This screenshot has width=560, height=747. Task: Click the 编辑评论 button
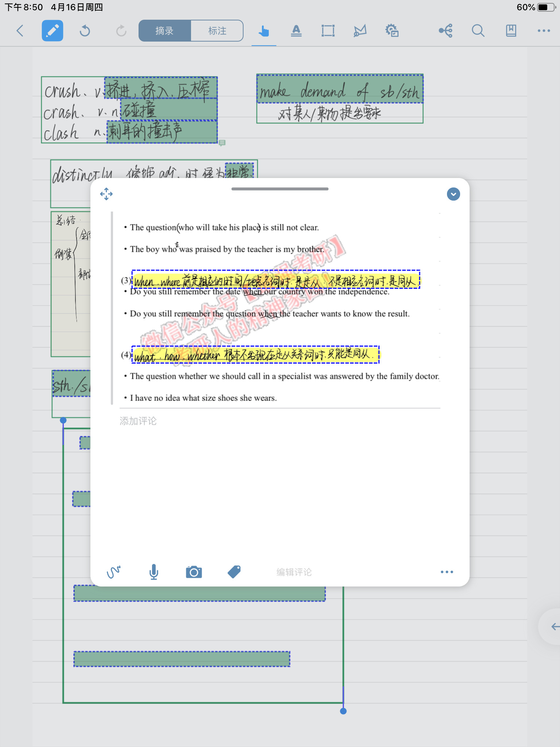pyautogui.click(x=294, y=572)
